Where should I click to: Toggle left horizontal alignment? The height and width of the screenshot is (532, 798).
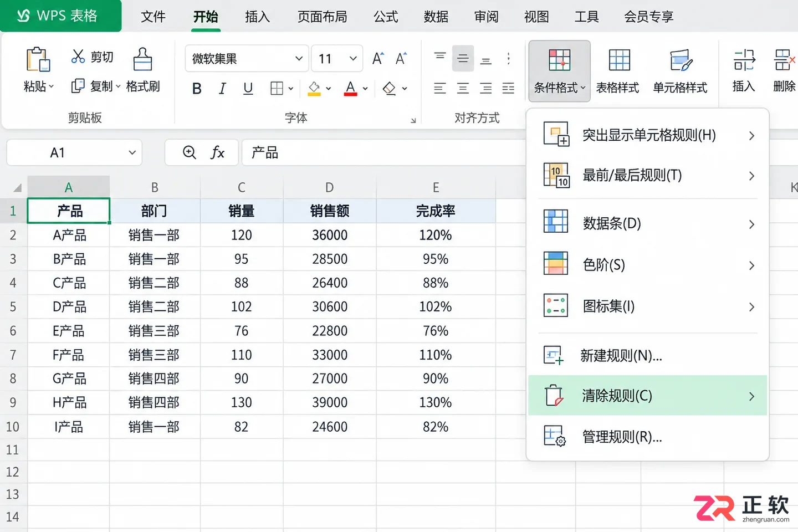(x=440, y=88)
